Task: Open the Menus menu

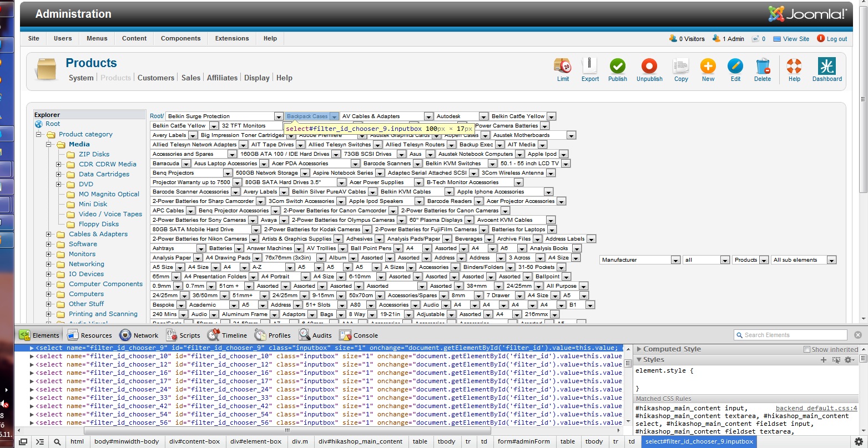Action: [97, 38]
